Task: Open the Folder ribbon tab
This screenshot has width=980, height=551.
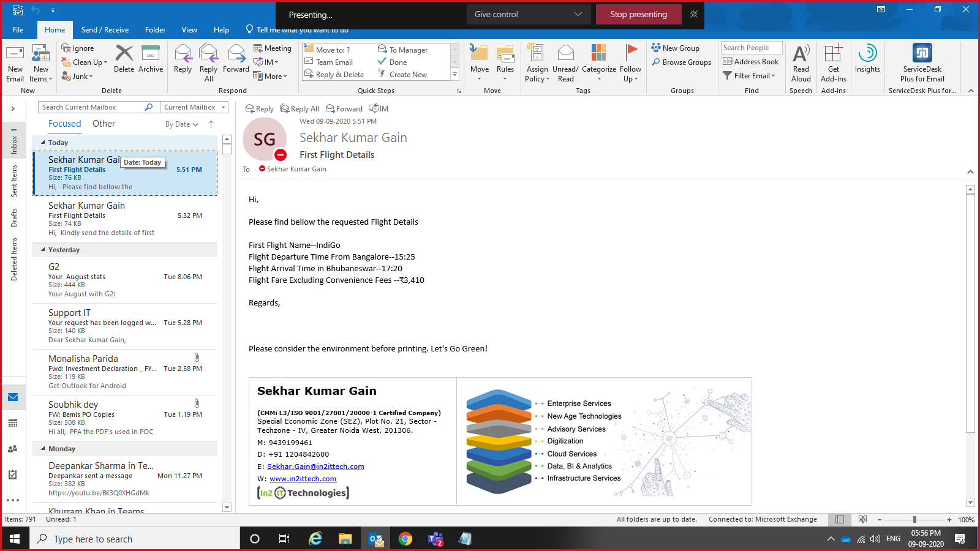Action: click(x=155, y=29)
